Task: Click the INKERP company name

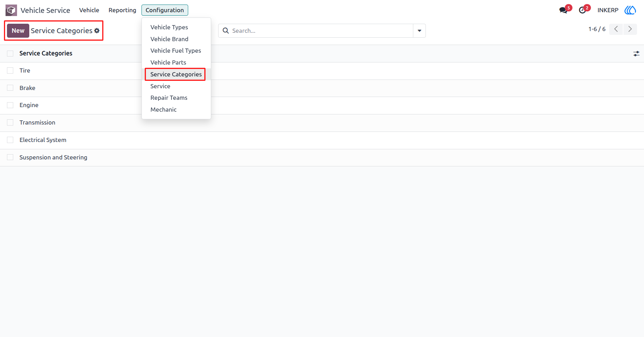Action: 608,10
